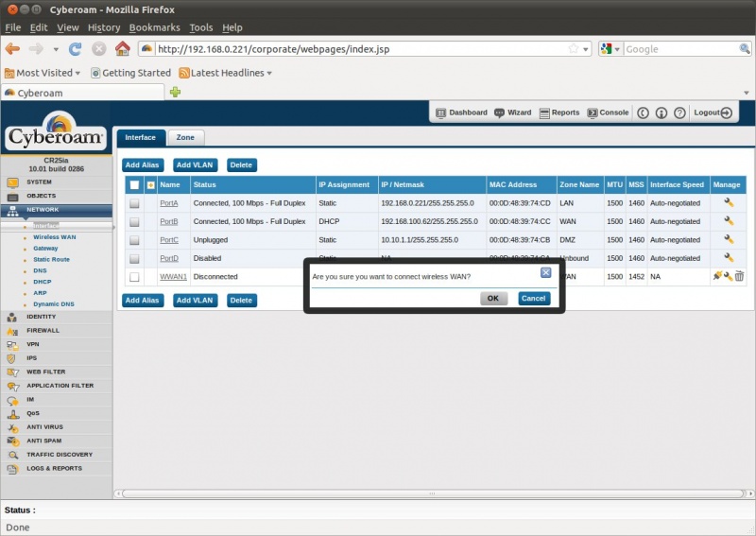Check the PortB row checkbox
The width and height of the screenshot is (756, 536).
[x=134, y=222]
